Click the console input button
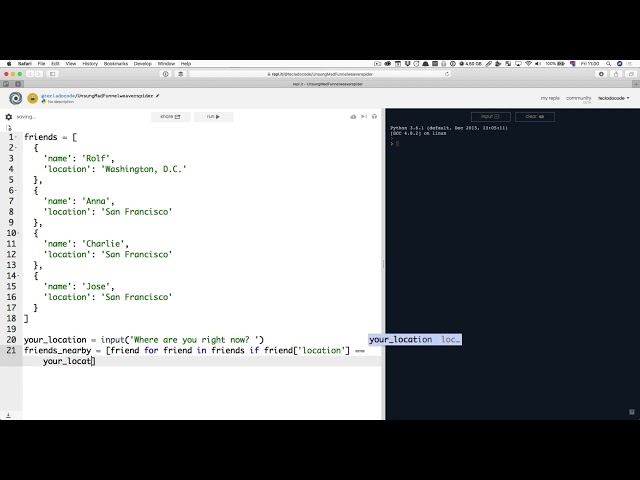640x480 pixels. pos(491,117)
